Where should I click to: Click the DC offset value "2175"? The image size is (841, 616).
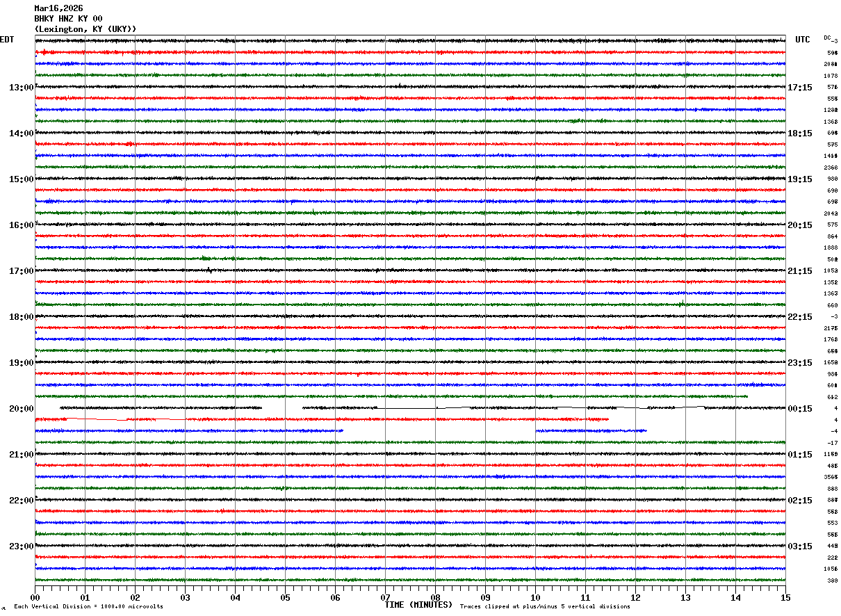pyautogui.click(x=831, y=328)
